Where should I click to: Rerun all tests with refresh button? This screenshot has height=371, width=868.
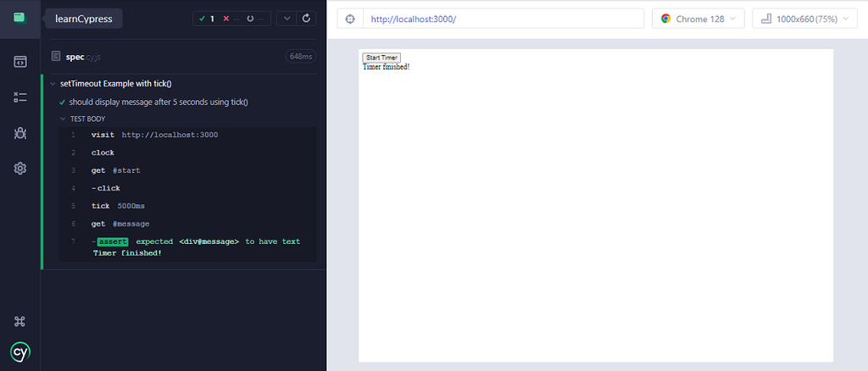306,19
